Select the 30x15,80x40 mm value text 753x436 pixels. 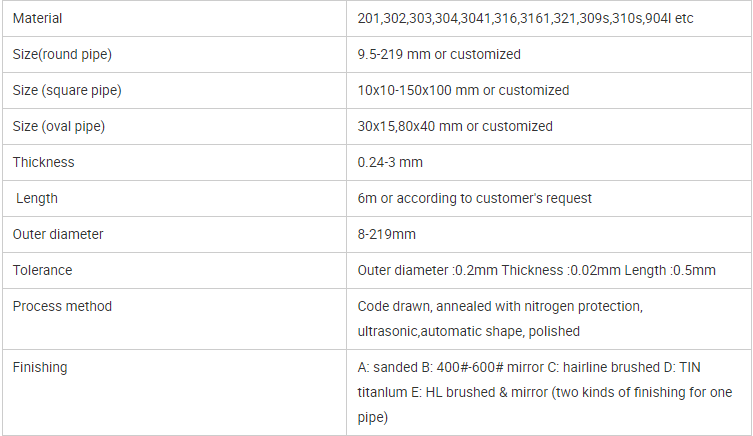point(455,126)
